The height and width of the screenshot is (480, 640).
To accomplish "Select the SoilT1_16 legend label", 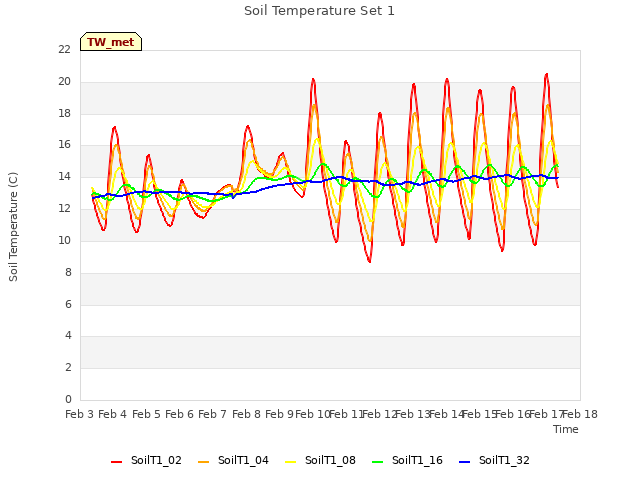I will coord(417,460).
